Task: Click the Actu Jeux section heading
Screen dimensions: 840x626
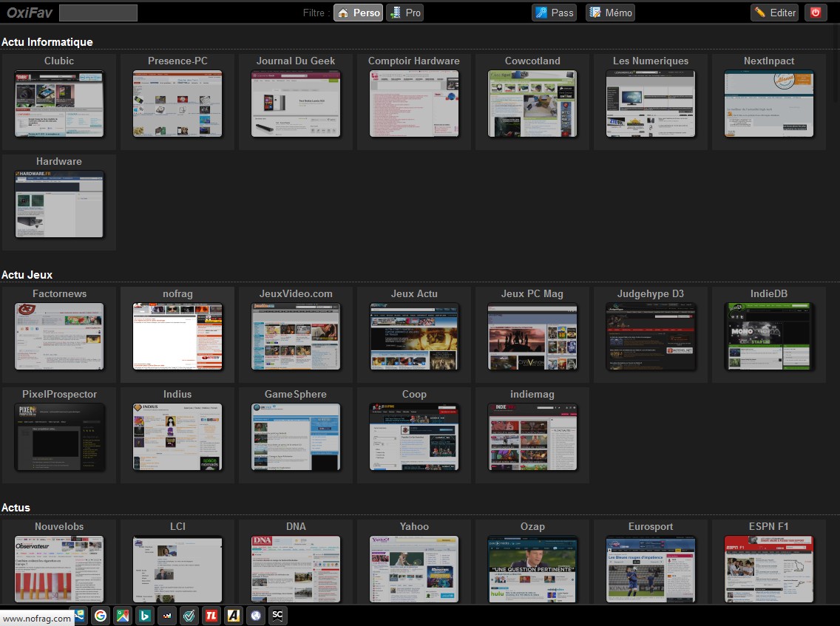Action: pos(27,275)
